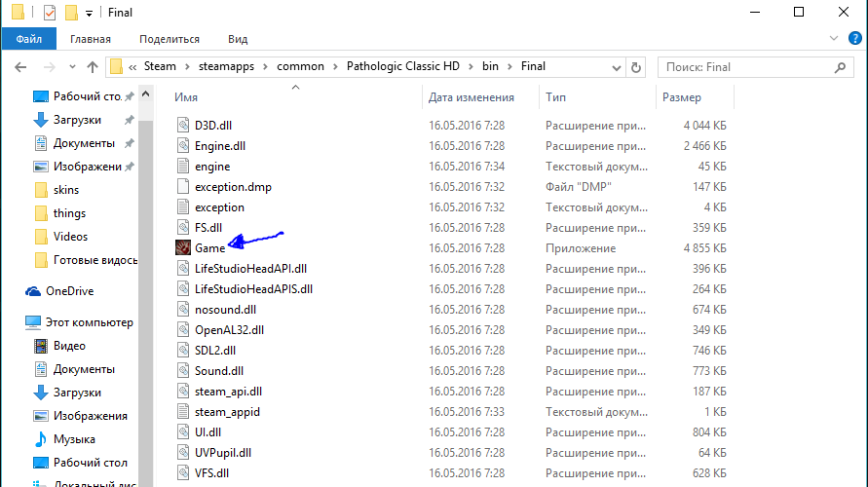Screen dimensions: 868x487
Task: Open the Файл menu tab
Action: coord(29,39)
